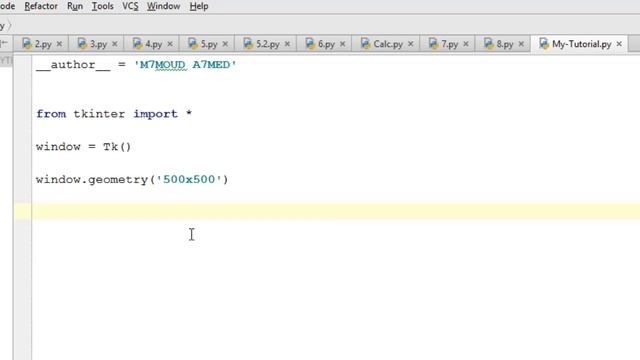
Task: Click the Python file icon on 4.py tab
Action: 138,43
